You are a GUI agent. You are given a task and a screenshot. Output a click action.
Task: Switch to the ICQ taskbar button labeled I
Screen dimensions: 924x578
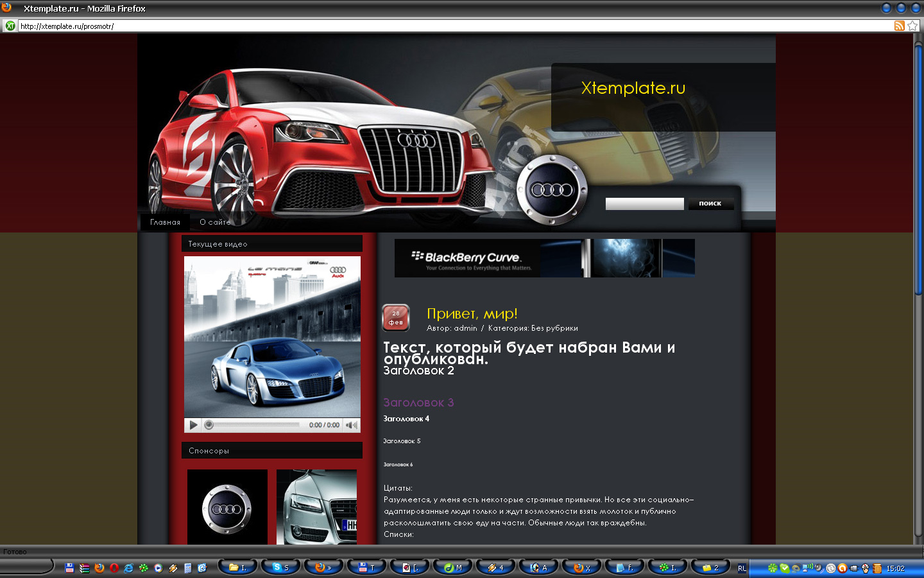click(x=668, y=567)
